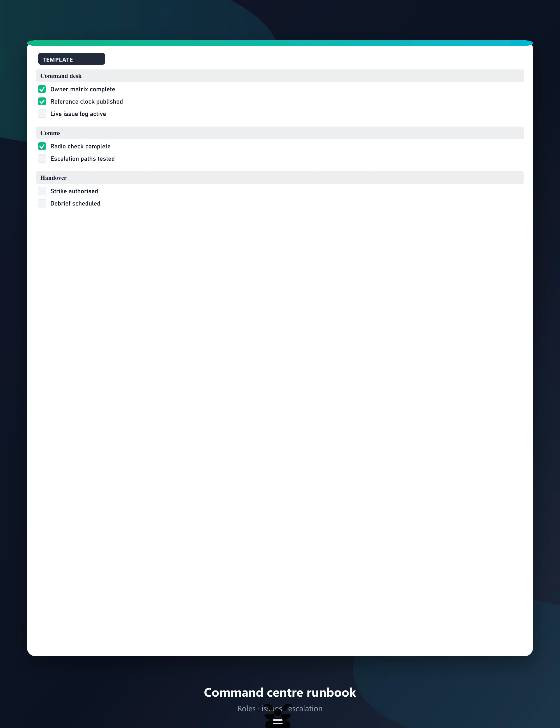Image resolution: width=560 pixels, height=728 pixels.
Task: Click the 'Reference clock published' label text
Action: coord(87,102)
